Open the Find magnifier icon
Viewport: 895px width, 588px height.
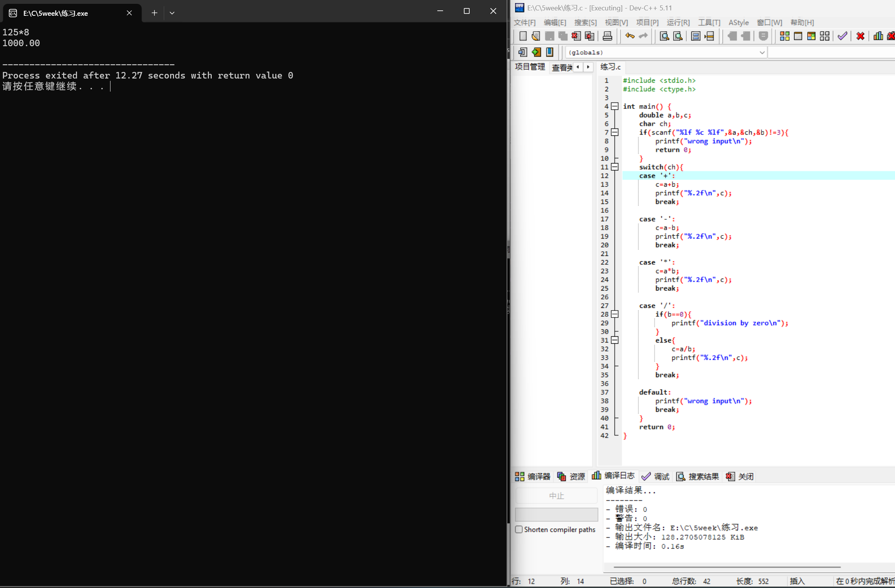(664, 36)
